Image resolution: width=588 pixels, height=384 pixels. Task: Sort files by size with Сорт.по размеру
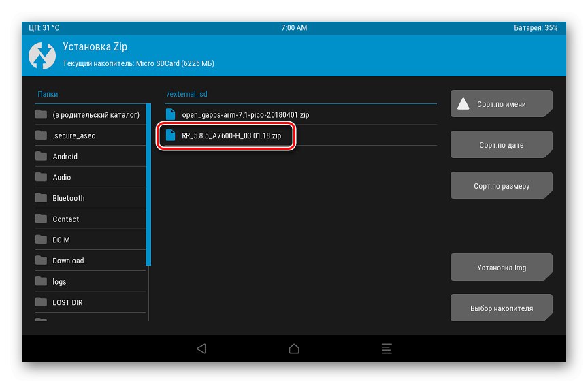click(502, 185)
